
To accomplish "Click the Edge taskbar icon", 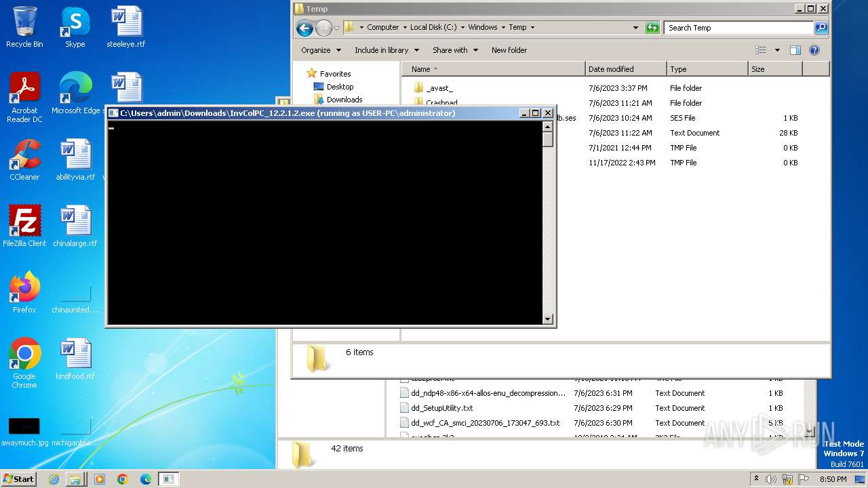I will (145, 479).
